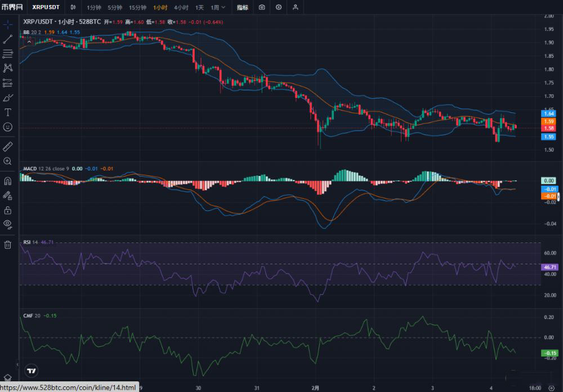Click the TradingView logo at bottom left
563x392 pixels.
pos(32,371)
